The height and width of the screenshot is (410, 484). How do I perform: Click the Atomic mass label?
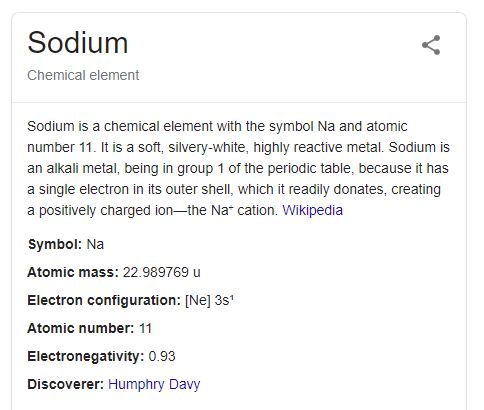point(73,272)
